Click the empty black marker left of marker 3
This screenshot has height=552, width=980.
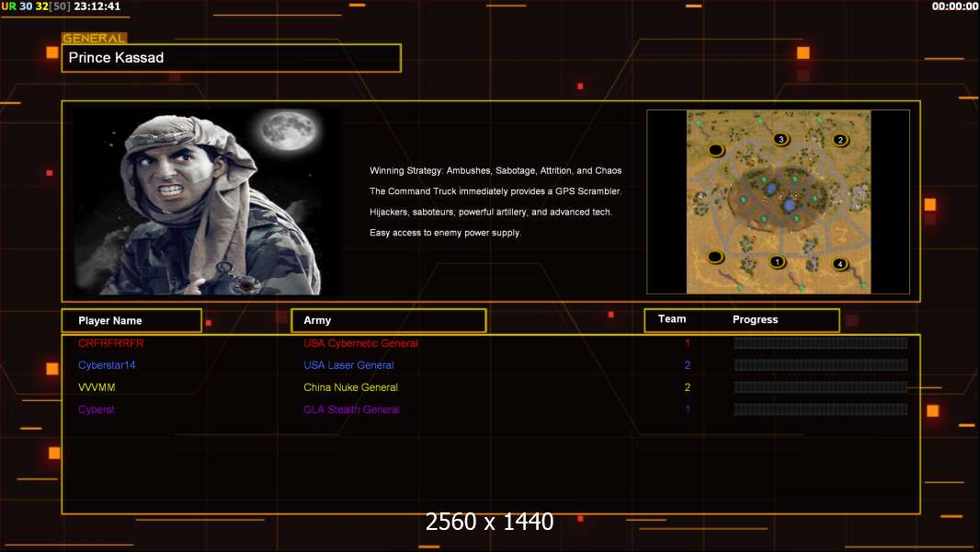click(715, 150)
